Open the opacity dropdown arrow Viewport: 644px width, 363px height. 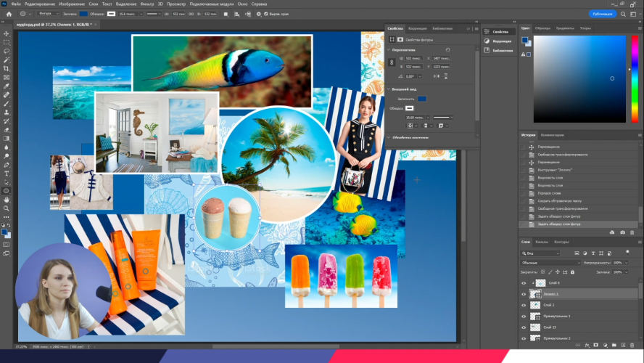click(x=627, y=263)
